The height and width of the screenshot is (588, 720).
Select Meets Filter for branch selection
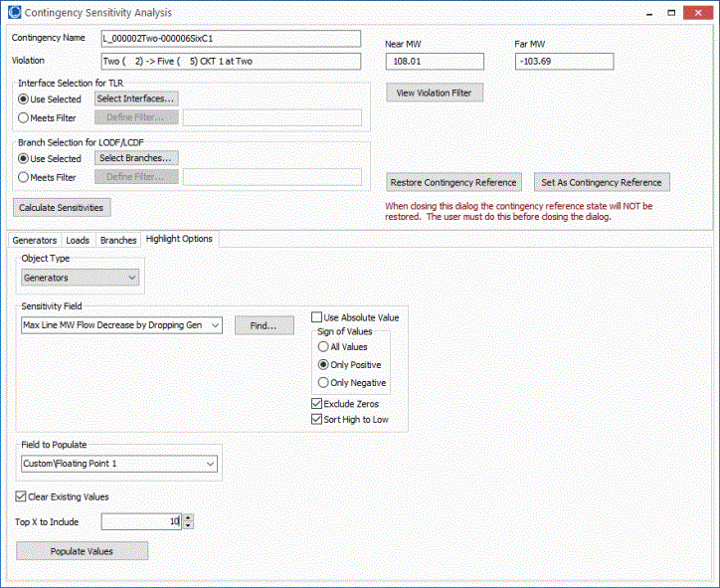click(22, 178)
